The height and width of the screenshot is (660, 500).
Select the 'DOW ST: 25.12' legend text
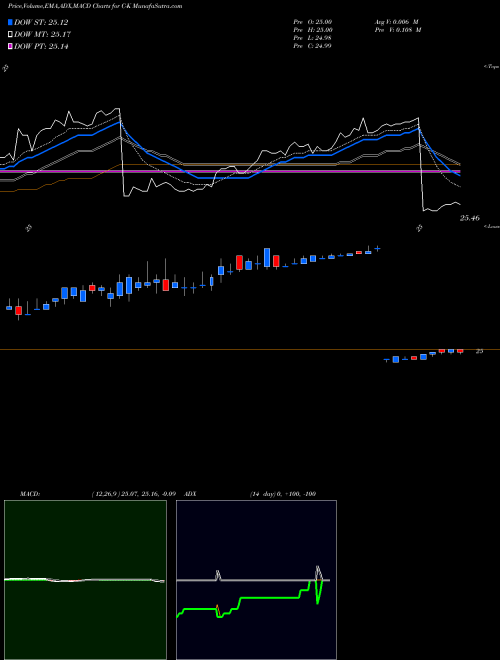[41, 22]
